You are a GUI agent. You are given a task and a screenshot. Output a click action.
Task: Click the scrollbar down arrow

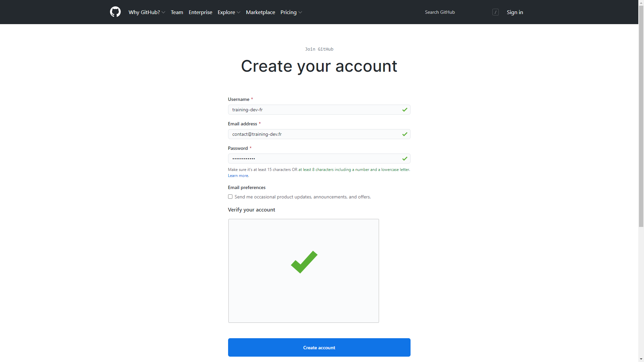click(x=641, y=359)
